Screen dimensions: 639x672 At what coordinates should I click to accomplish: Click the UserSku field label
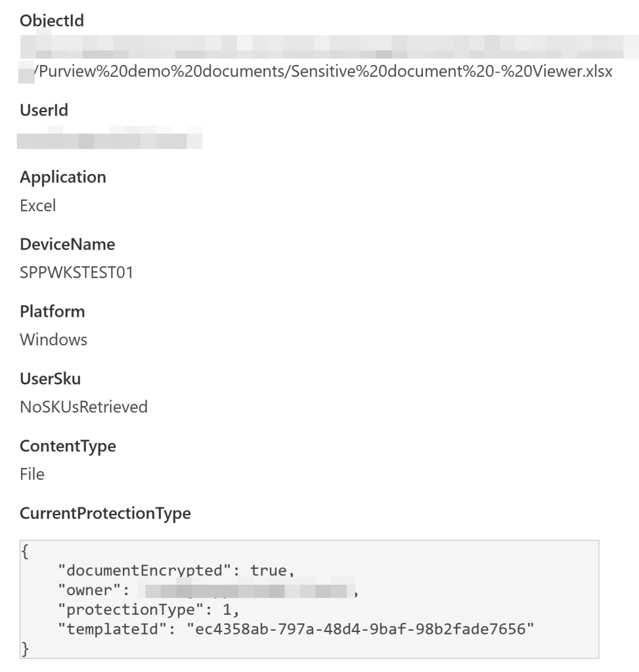[51, 379]
